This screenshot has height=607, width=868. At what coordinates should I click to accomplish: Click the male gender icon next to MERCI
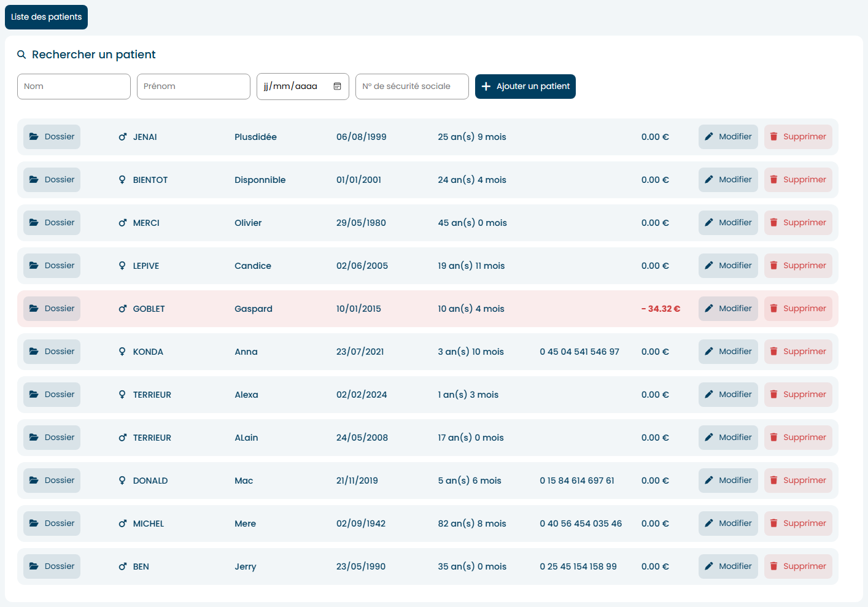[123, 222]
